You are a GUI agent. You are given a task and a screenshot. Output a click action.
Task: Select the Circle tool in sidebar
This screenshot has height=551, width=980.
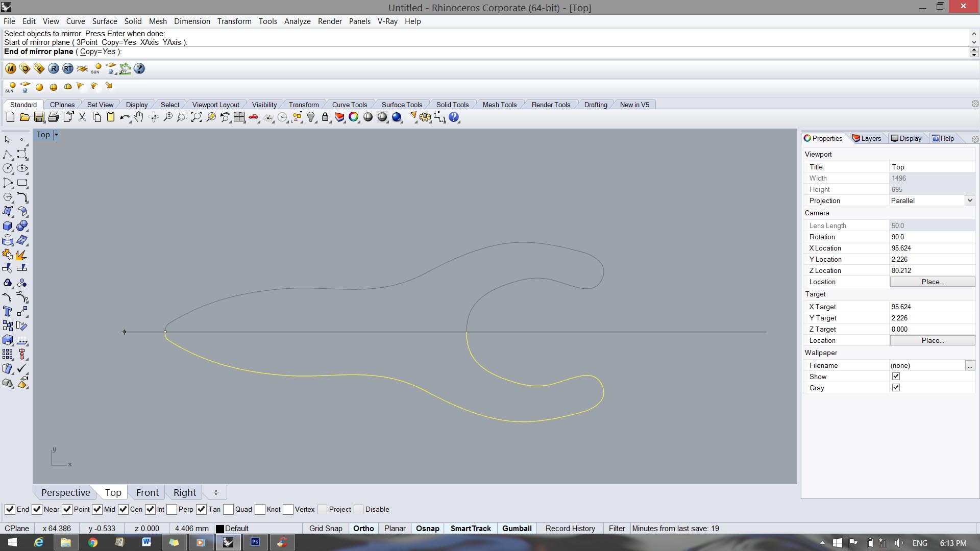(8, 168)
